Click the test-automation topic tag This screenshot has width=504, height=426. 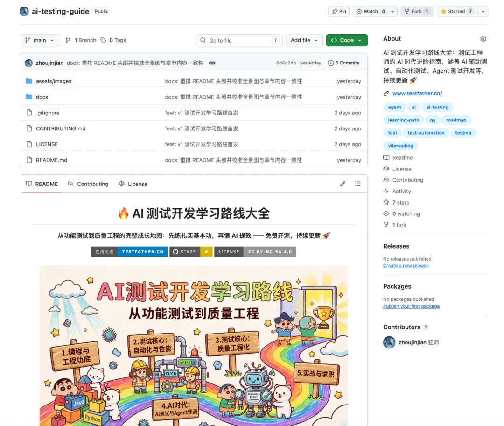click(x=426, y=133)
